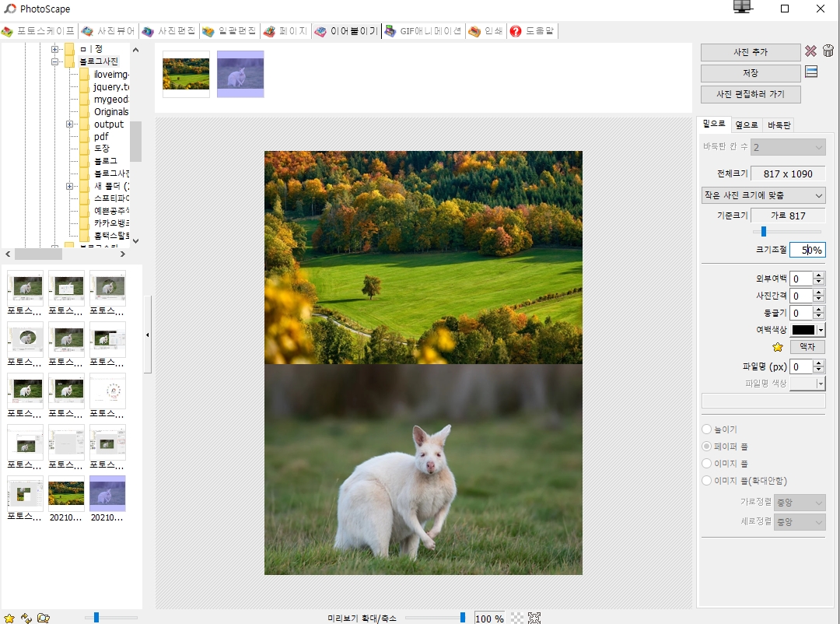This screenshot has width=840, height=624.
Task: Select the 이어붙이기 combine tab
Action: [x=346, y=31]
